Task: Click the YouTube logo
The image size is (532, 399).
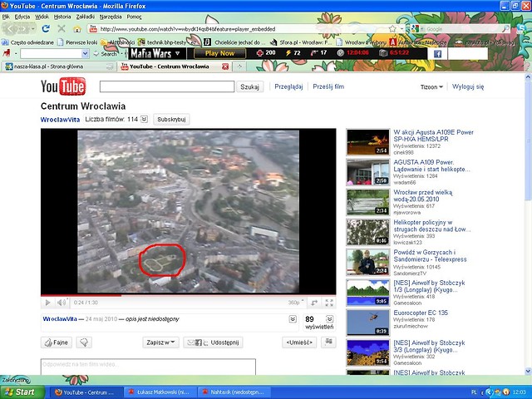Action: 63,86
